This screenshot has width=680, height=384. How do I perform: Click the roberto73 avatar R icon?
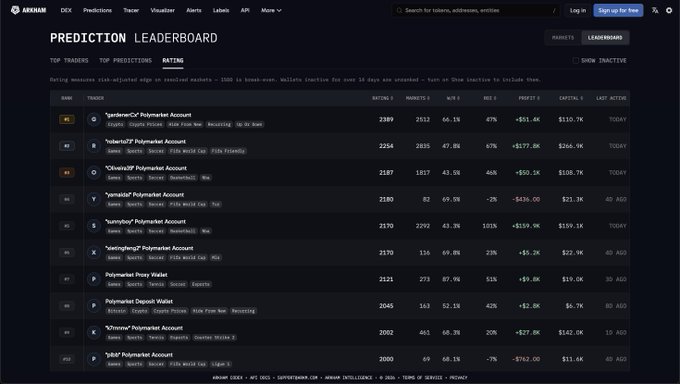point(94,146)
